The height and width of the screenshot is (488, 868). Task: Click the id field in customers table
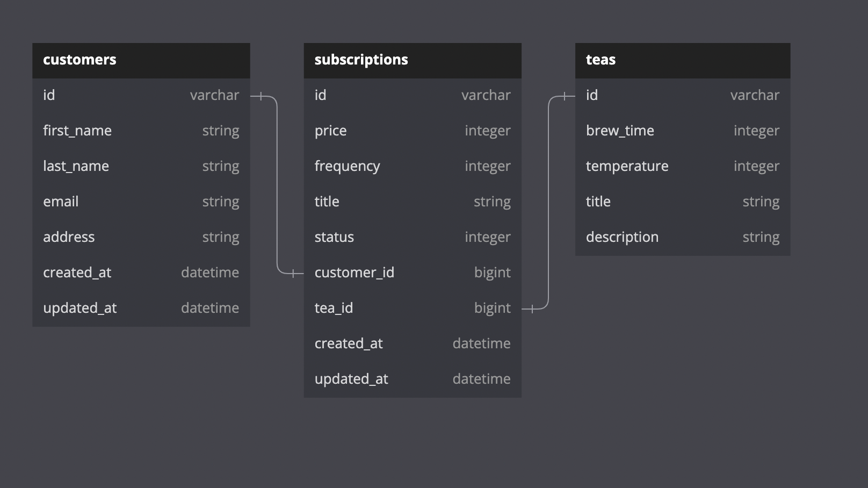click(141, 95)
